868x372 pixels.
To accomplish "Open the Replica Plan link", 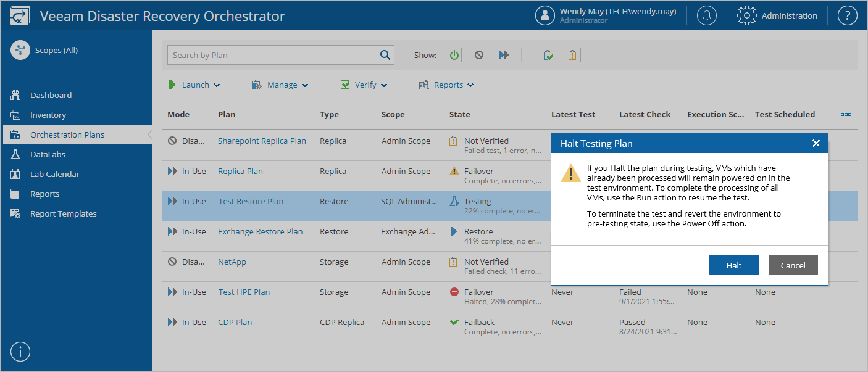I will coord(240,171).
